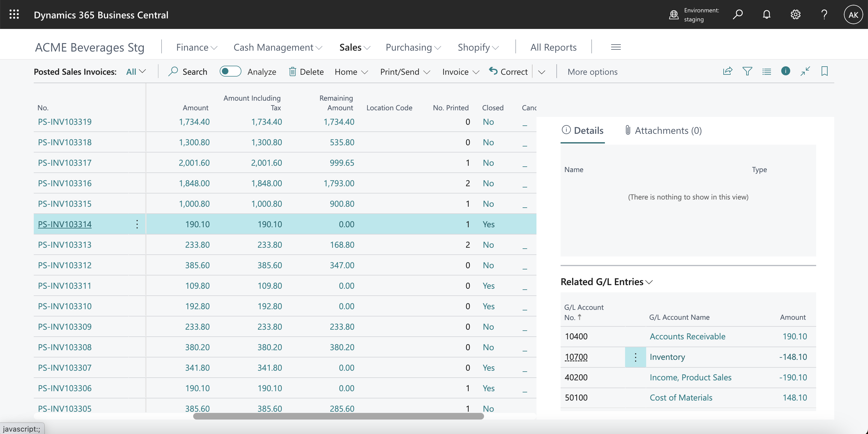This screenshot has height=434, width=868.
Task: Switch to the Attachments (0) tab
Action: [663, 131]
